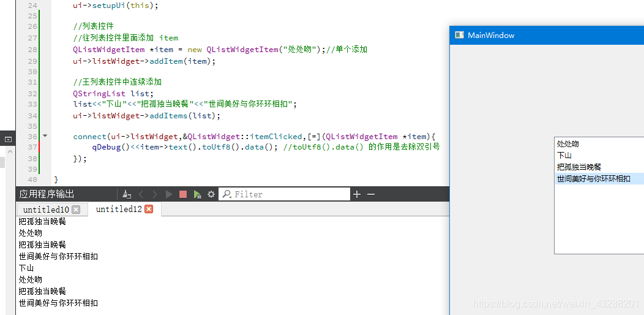The height and width of the screenshot is (315, 644).
Task: Click the 应用程序输出 pane title
Action: point(47,194)
